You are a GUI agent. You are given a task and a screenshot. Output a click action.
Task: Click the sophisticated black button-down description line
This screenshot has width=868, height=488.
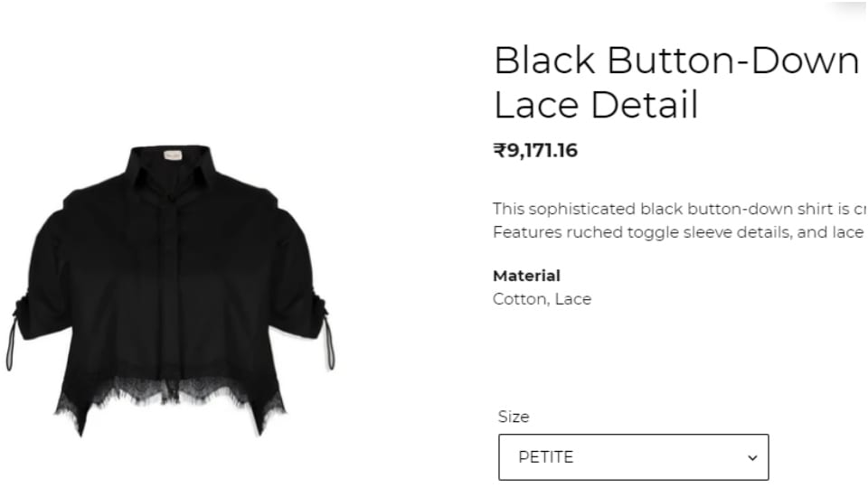click(x=680, y=209)
